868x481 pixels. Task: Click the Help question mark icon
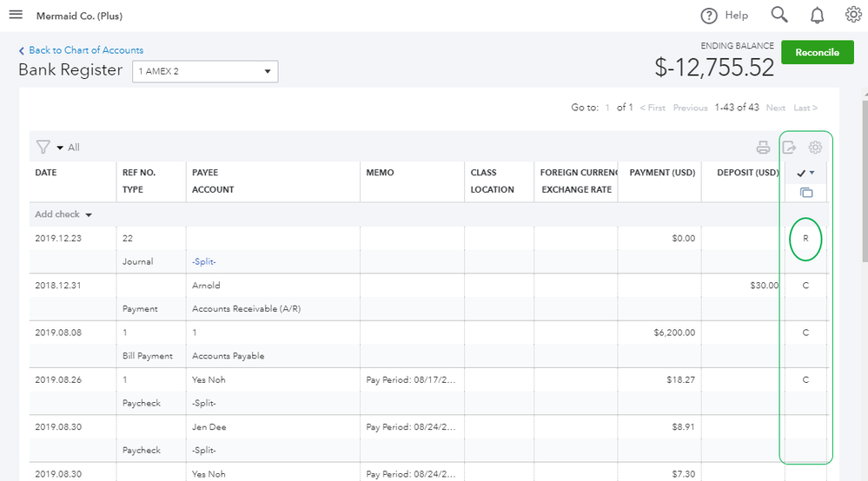pos(709,16)
